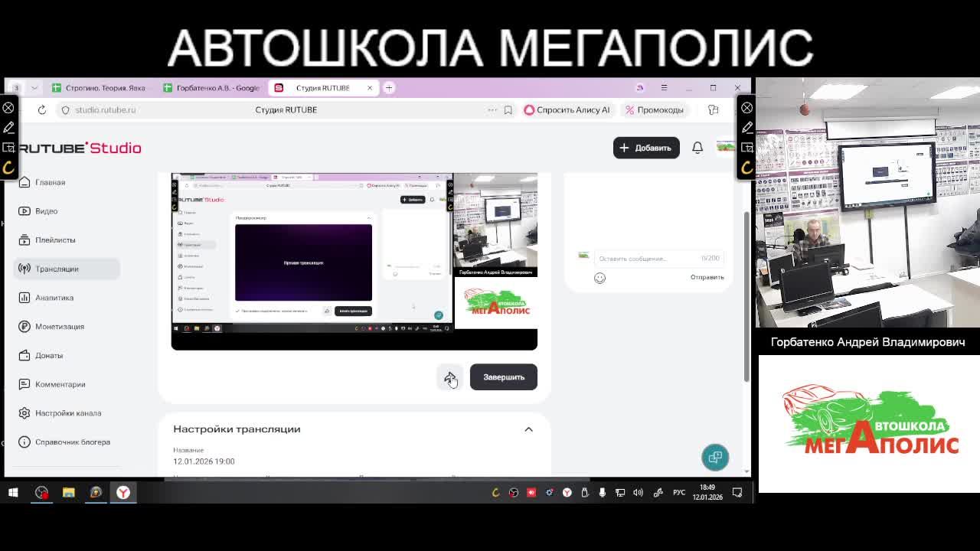Open the Windows Start menu

(13, 493)
